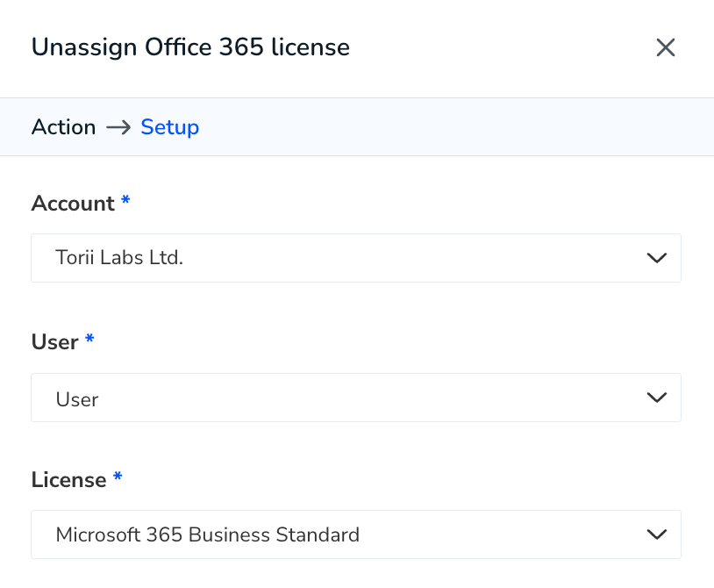Click the required asterisk beside User
Screen dimensions: 714x588
click(89, 339)
